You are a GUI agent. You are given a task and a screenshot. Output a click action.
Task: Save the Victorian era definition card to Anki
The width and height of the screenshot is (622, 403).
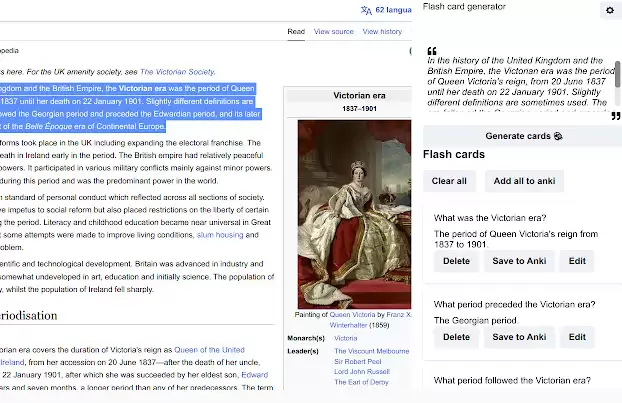519,261
